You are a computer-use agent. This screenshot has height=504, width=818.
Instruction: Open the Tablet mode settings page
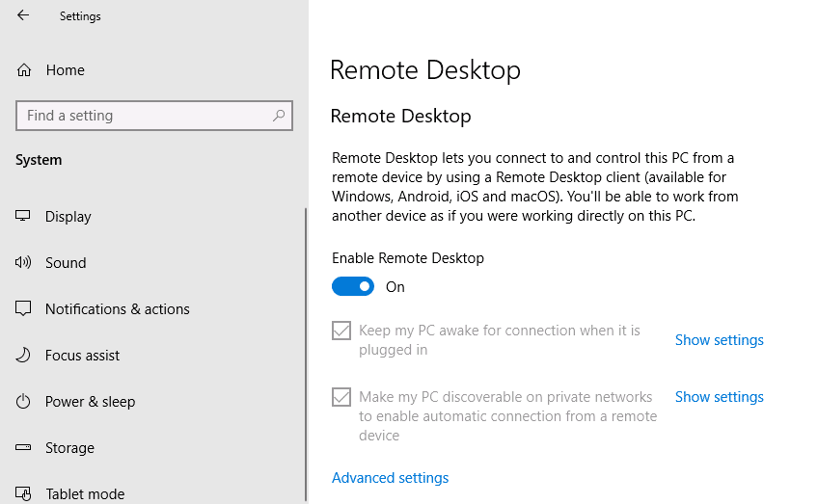(x=85, y=493)
